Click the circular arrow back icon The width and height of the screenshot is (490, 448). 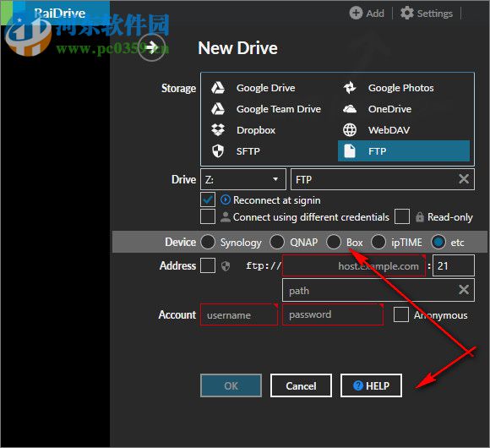point(151,47)
